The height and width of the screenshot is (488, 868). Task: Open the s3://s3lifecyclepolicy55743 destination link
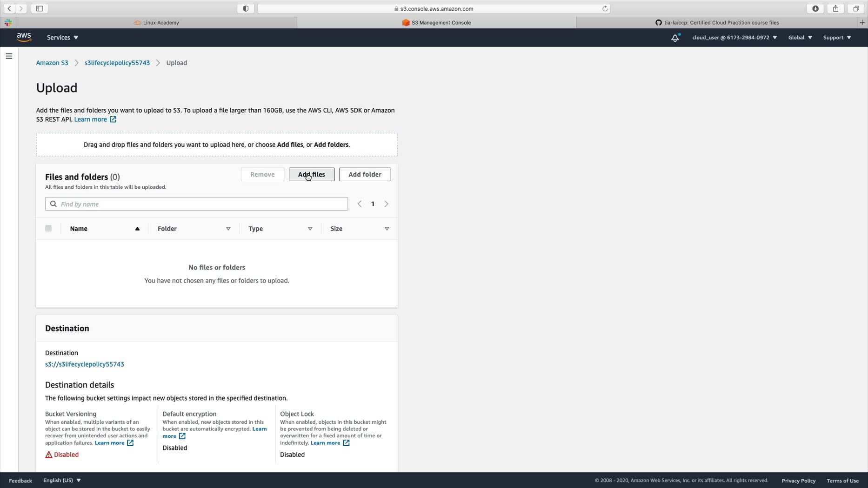pos(85,364)
